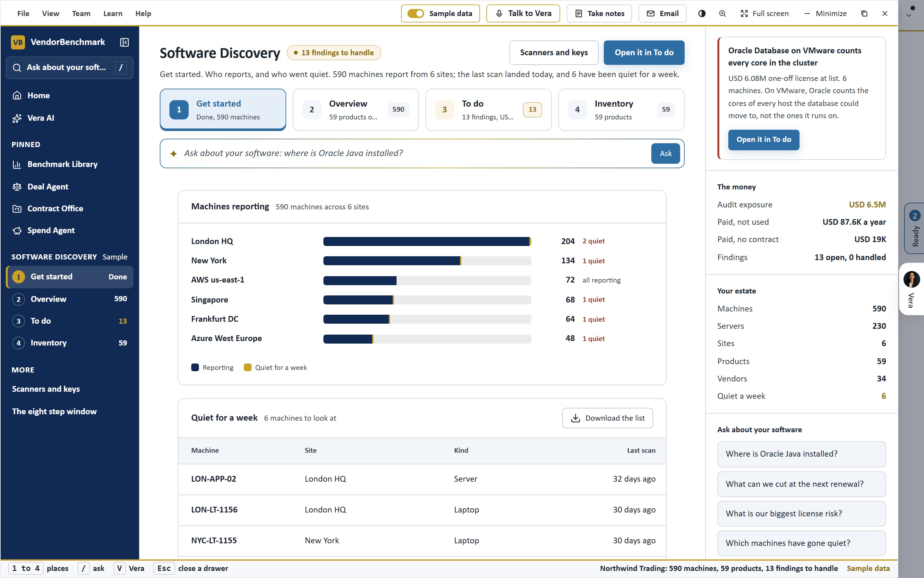Open Contract Office
Viewport: 924px width, 578px height.
coord(70,209)
